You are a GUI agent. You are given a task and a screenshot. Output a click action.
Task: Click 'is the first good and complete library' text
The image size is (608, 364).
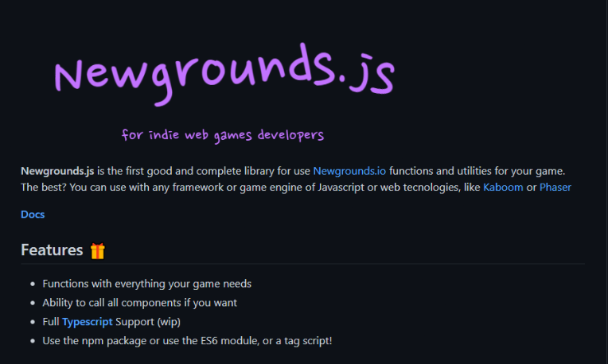click(185, 171)
